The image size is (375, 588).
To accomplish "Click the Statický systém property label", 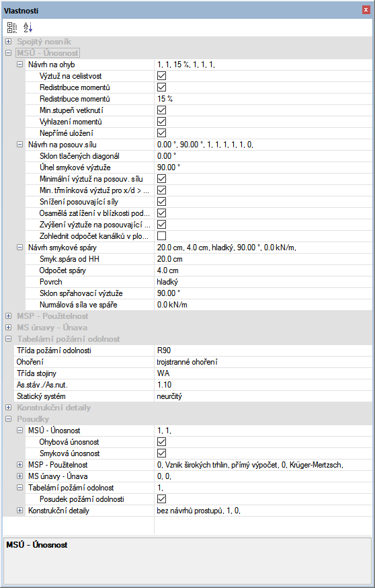I will pyautogui.click(x=41, y=396).
